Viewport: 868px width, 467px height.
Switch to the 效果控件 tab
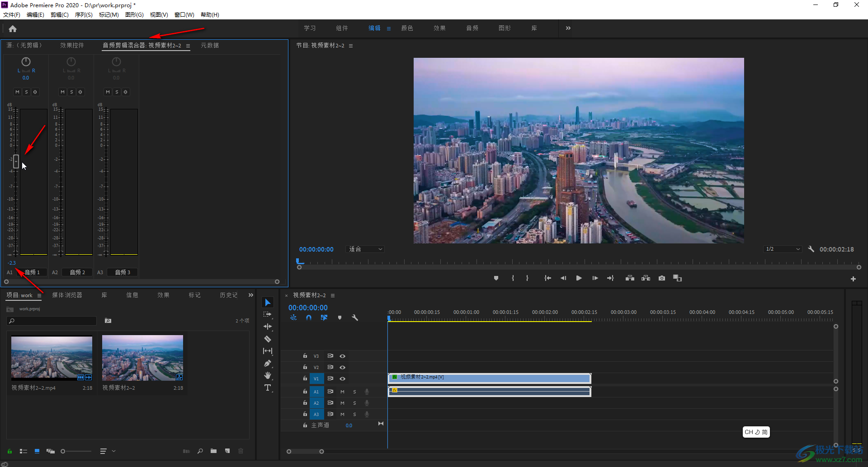(x=72, y=45)
